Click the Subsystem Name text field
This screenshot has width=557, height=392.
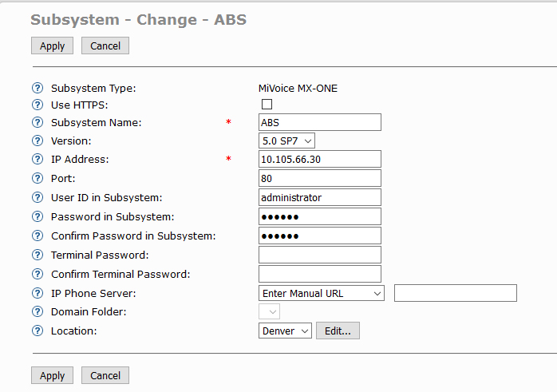(319, 122)
